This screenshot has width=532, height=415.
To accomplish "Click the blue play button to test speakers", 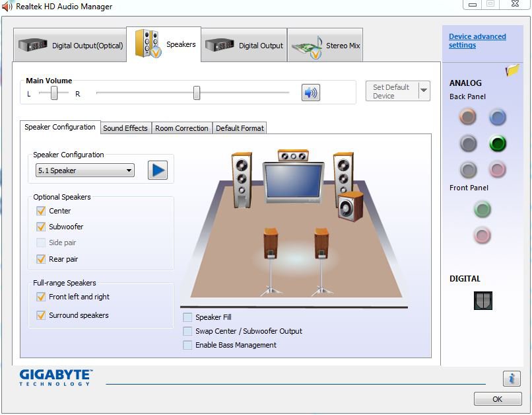I will pyautogui.click(x=157, y=170).
